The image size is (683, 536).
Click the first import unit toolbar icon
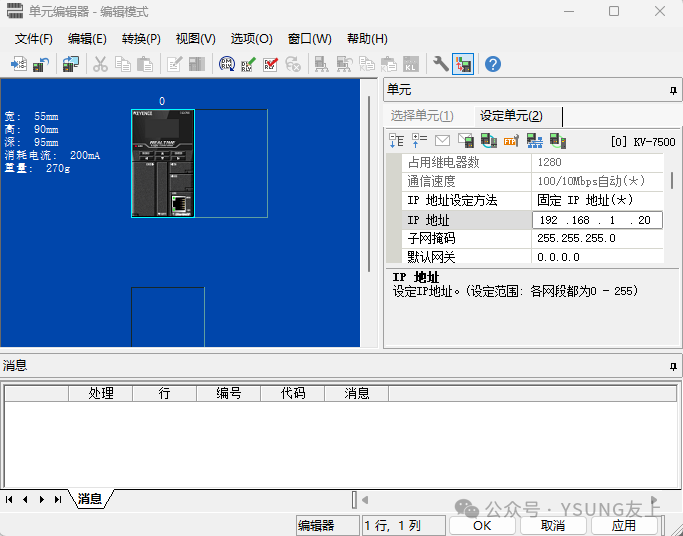point(18,64)
